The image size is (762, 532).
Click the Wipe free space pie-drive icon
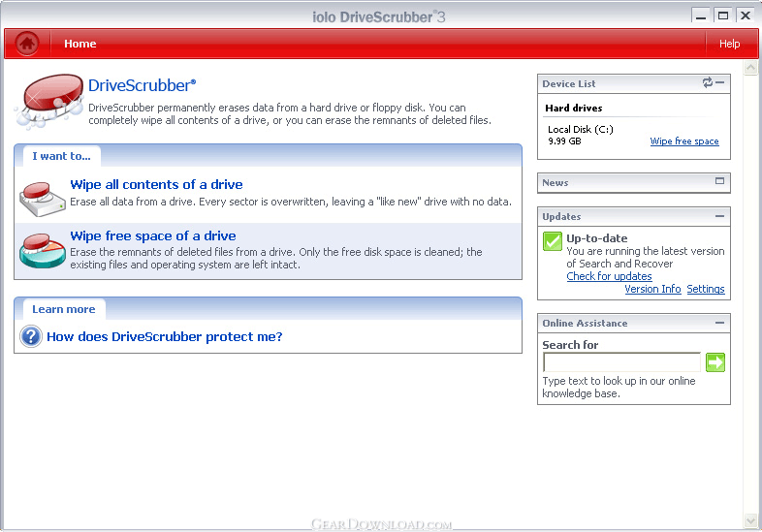coord(43,251)
